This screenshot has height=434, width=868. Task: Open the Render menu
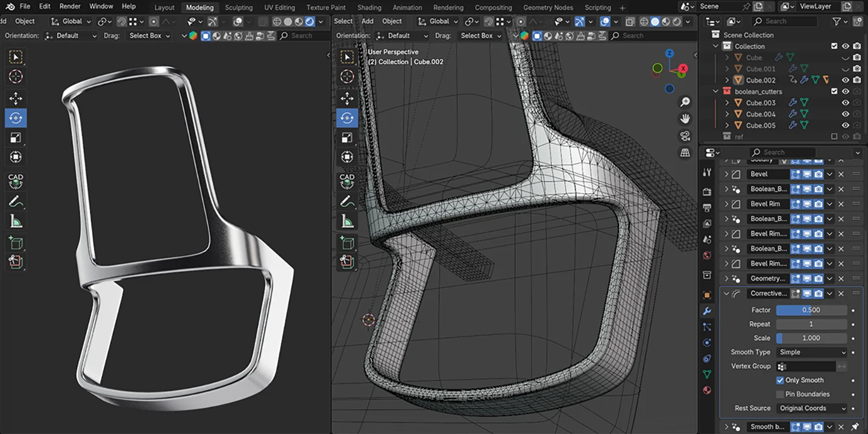click(69, 6)
